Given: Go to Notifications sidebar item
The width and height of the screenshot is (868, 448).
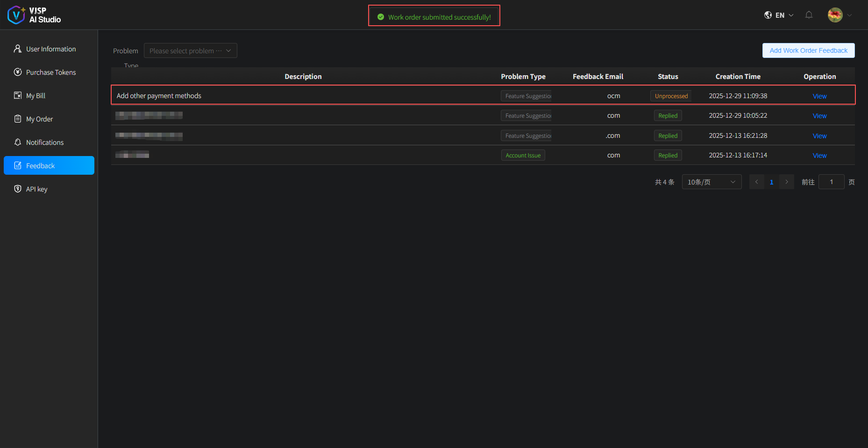Looking at the screenshot, I should (x=44, y=142).
